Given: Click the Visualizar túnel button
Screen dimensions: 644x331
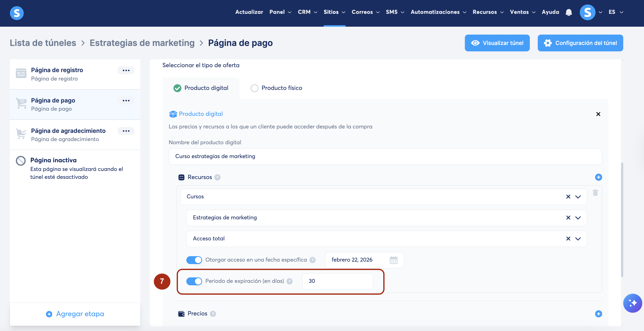Looking at the screenshot, I should tap(497, 43).
